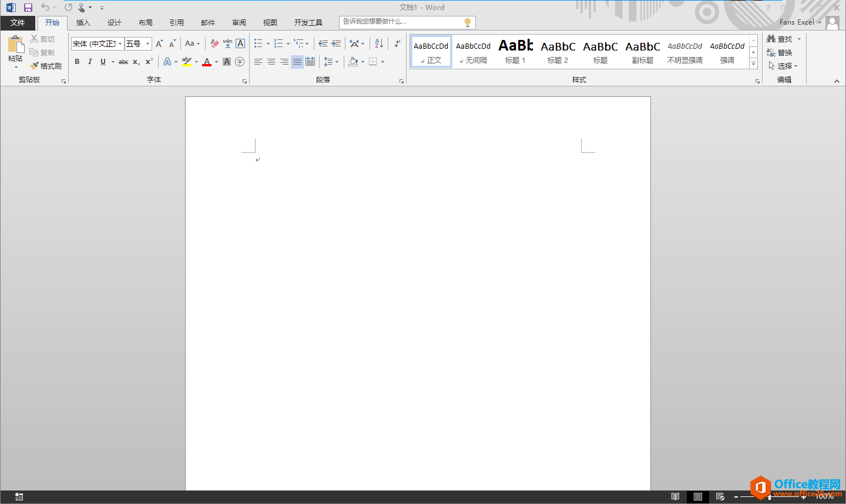Undo the last action
This screenshot has height=504, width=846.
45,8
